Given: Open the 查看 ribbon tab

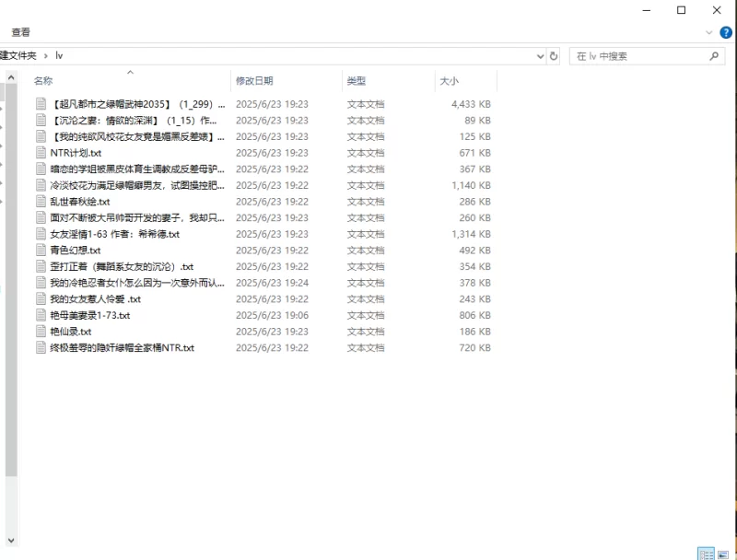Looking at the screenshot, I should pos(21,32).
